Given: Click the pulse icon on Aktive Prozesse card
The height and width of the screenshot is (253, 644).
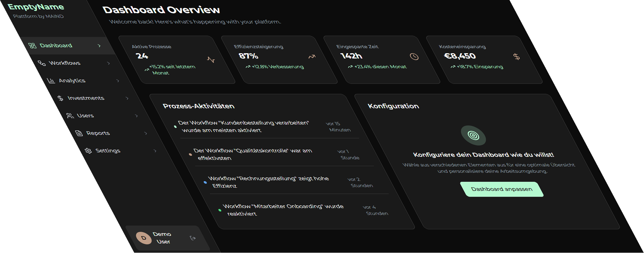Looking at the screenshot, I should tap(211, 60).
